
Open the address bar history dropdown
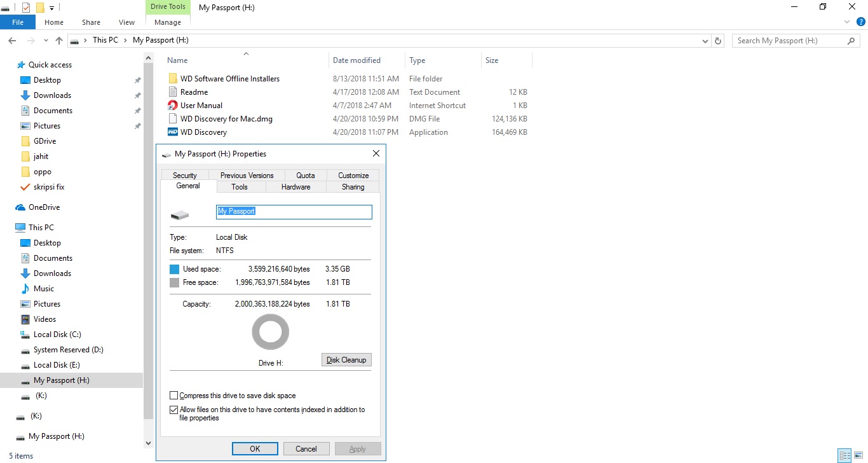point(705,41)
